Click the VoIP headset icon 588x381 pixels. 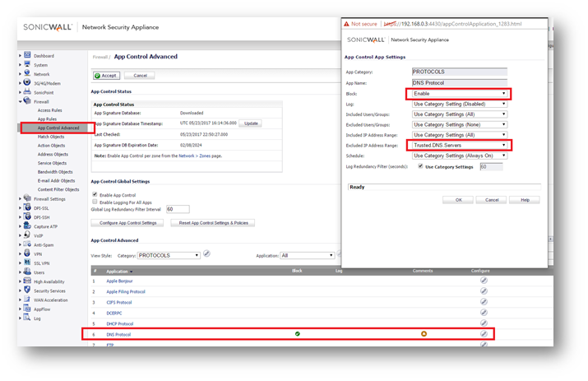[27, 235]
